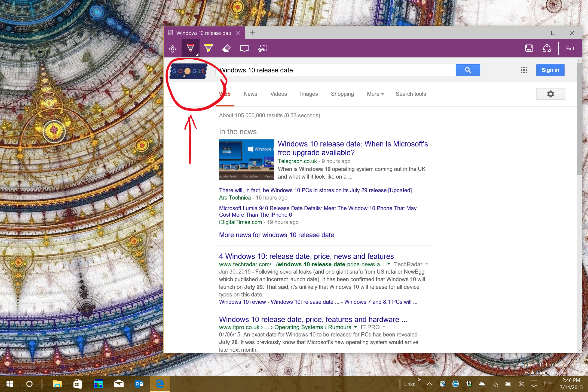The width and height of the screenshot is (588, 392).
Task: Save the web note
Action: click(529, 48)
